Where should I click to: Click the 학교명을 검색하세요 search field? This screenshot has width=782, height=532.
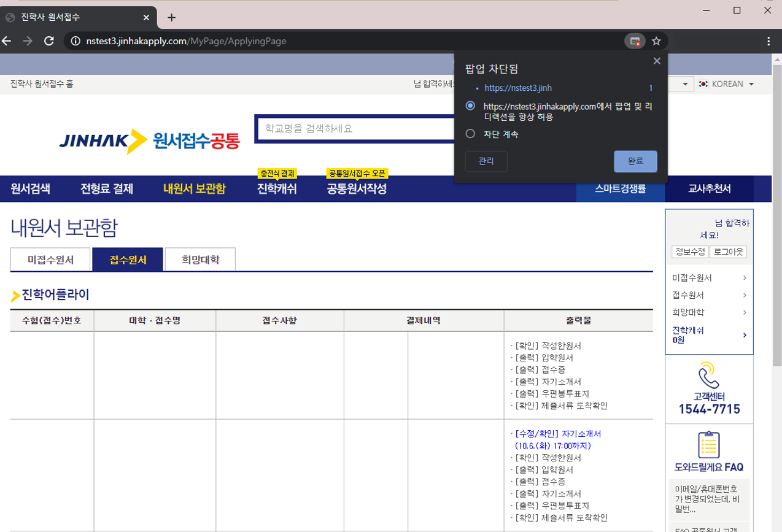pyautogui.click(x=356, y=128)
